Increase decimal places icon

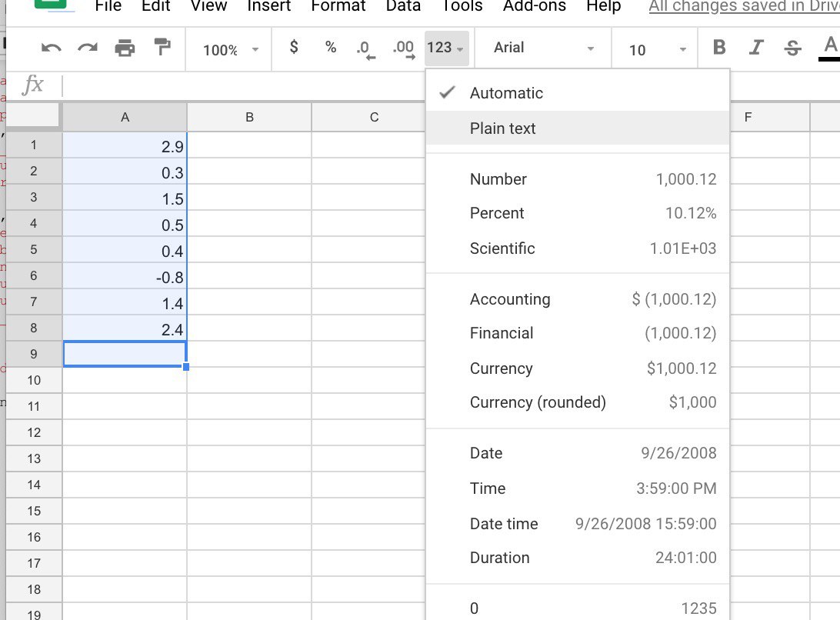[x=403, y=49]
